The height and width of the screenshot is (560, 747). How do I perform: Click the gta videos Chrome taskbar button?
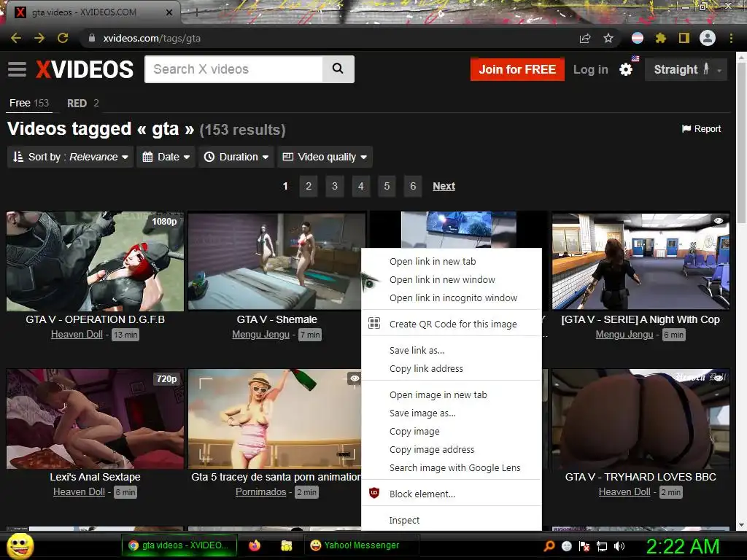(x=179, y=545)
